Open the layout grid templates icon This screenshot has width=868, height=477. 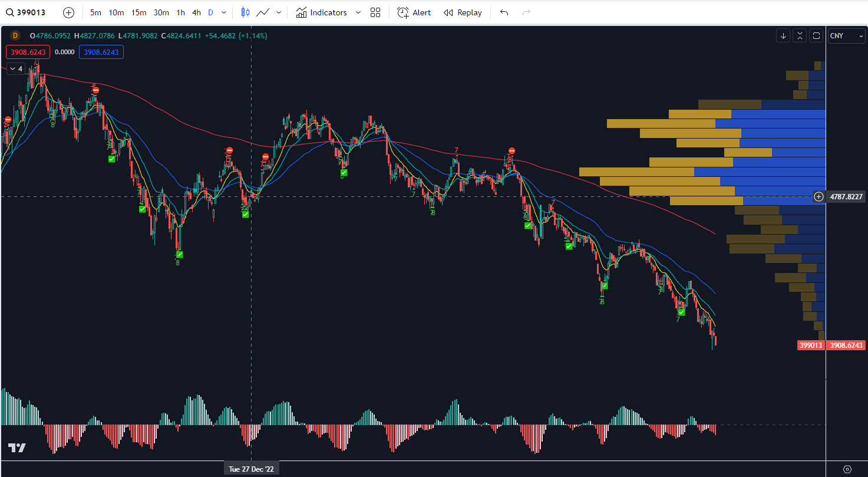[x=375, y=12]
